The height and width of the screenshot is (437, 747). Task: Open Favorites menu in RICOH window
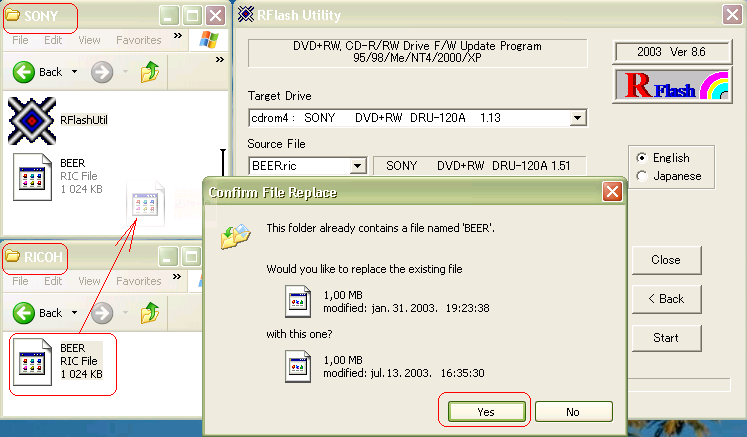pos(139,281)
